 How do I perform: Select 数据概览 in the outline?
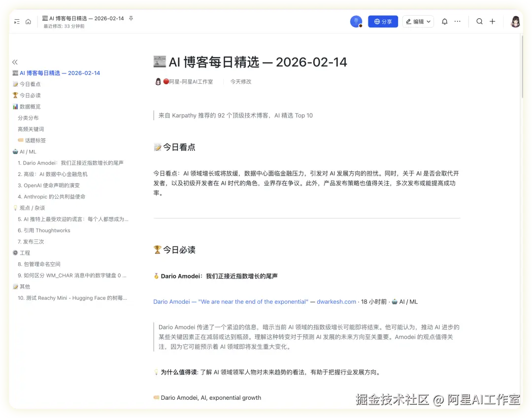(x=30, y=106)
